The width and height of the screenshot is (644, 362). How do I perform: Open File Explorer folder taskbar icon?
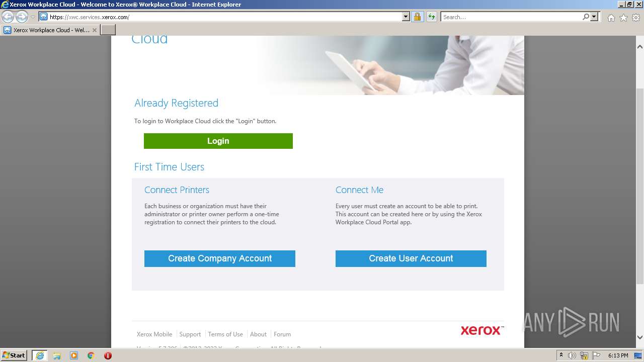tap(57, 355)
